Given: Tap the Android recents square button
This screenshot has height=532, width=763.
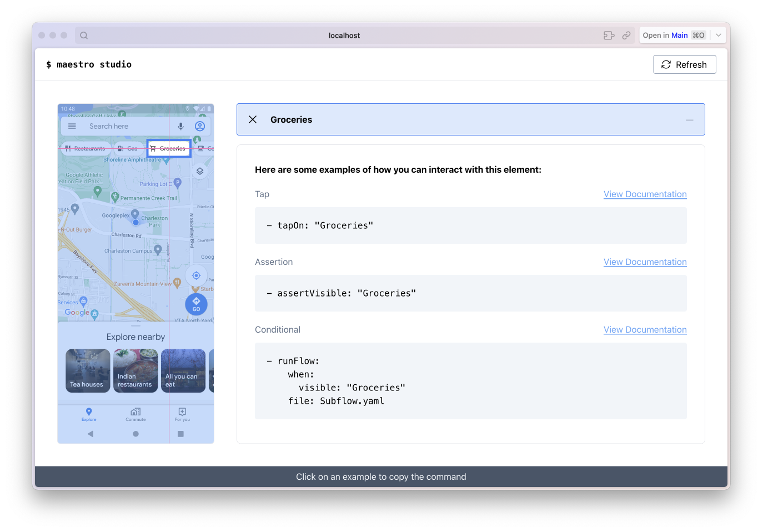Looking at the screenshot, I should (180, 434).
